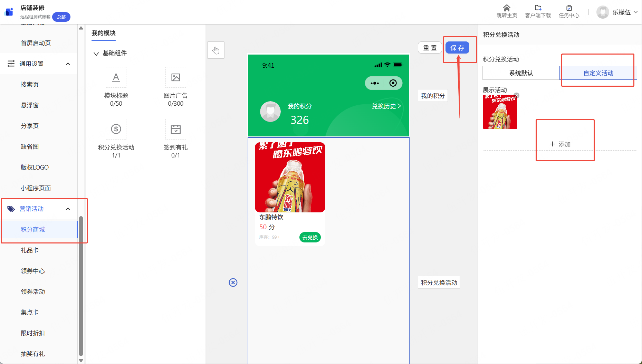This screenshot has width=642, height=364.
Task: Switch to the 我的模块 tab
Action: 104,33
